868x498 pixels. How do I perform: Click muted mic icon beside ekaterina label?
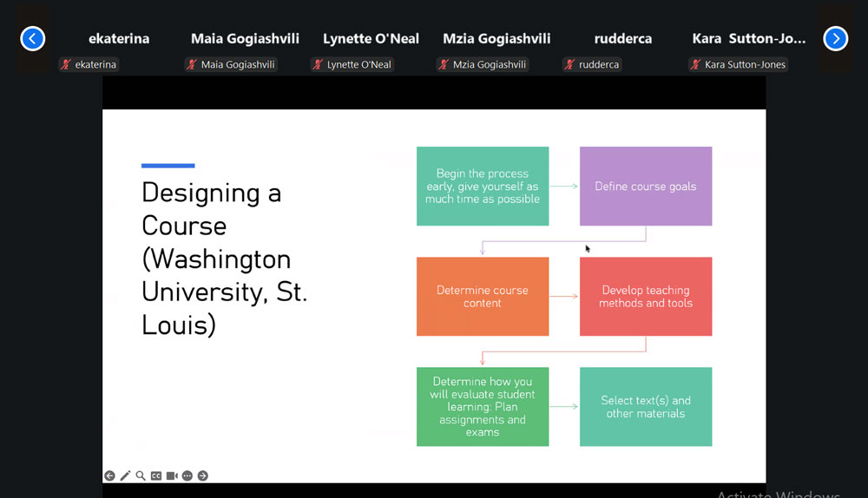point(67,64)
